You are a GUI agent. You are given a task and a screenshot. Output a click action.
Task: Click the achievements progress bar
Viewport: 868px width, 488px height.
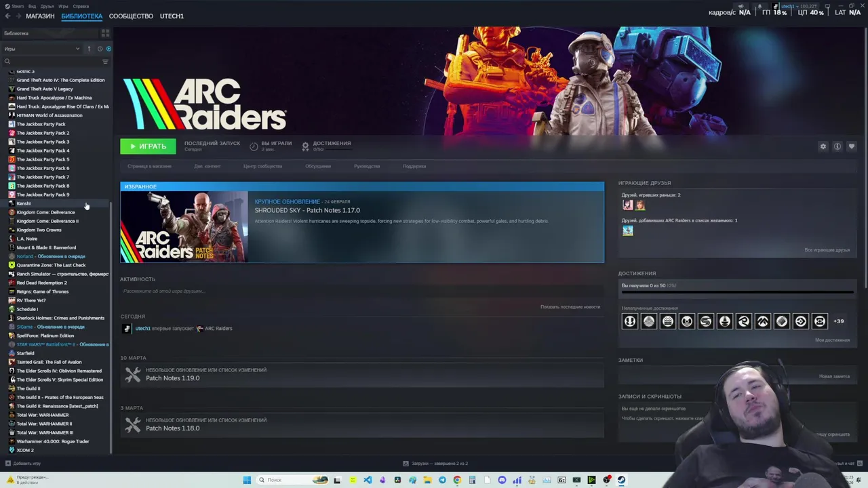[x=737, y=293]
